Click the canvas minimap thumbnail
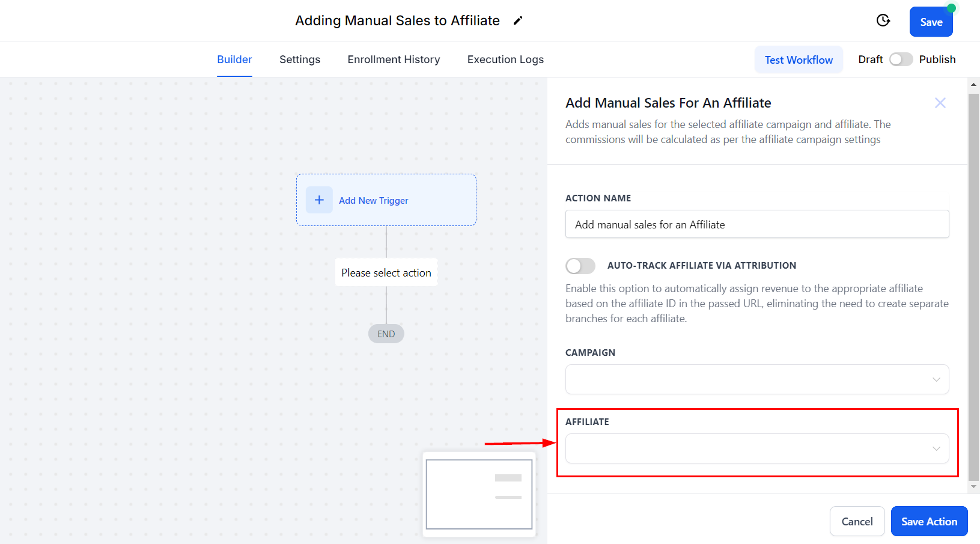Screen dimensions: 980x544 [x=479, y=494]
